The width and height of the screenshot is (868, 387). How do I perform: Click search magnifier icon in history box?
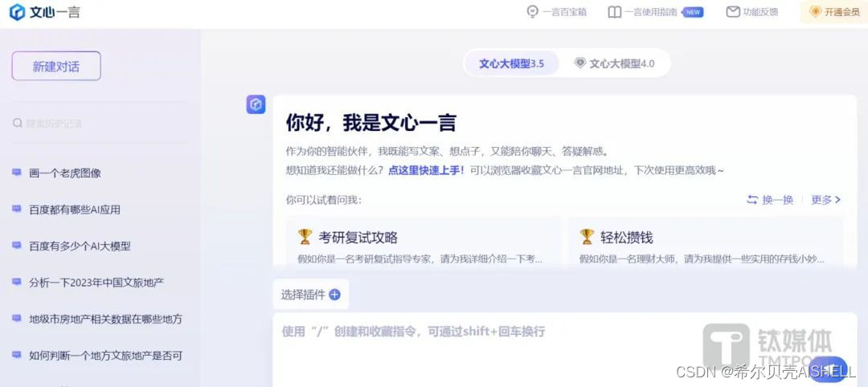click(18, 123)
